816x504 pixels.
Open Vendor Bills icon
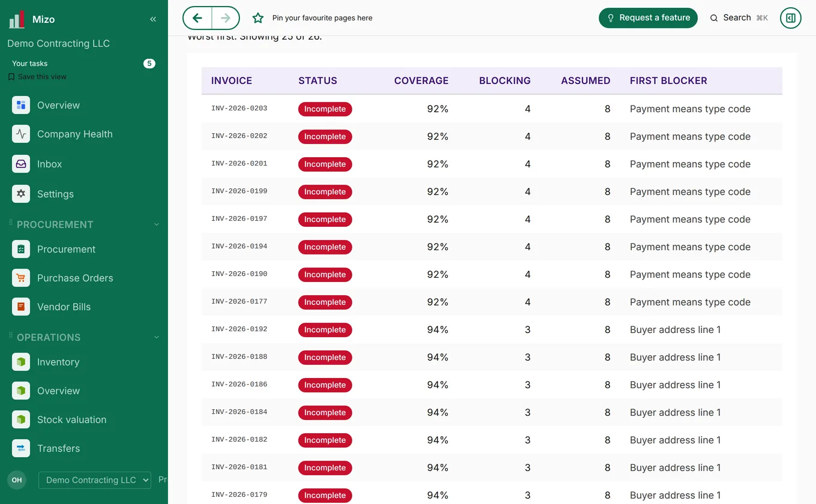(x=21, y=307)
